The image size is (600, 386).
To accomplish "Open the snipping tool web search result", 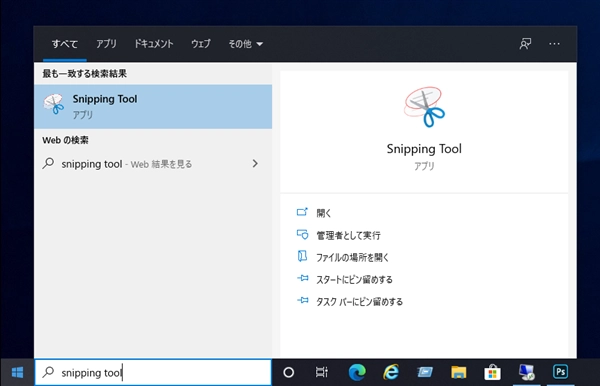I will tap(153, 164).
